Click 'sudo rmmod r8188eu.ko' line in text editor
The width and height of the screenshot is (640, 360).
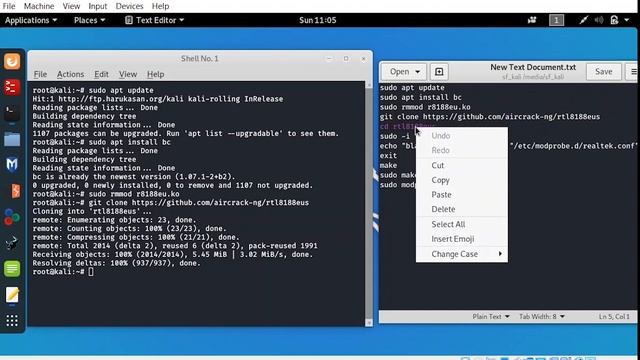pos(425,107)
